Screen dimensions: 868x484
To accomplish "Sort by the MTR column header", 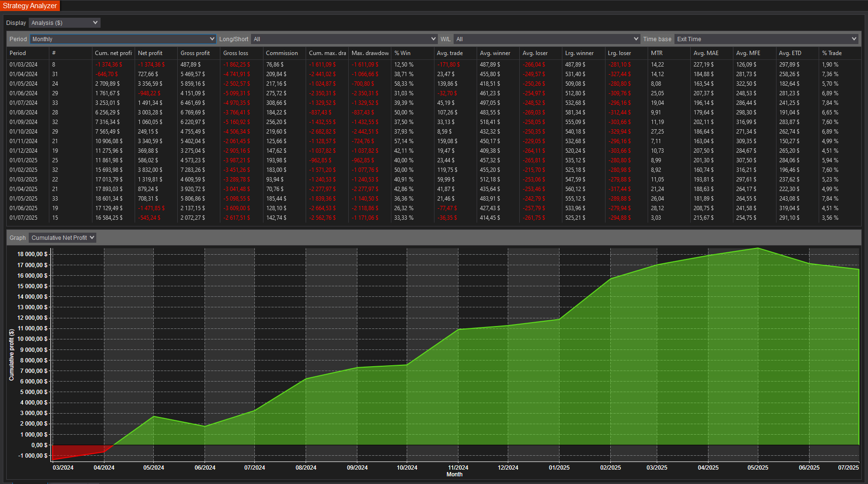I will [x=656, y=53].
